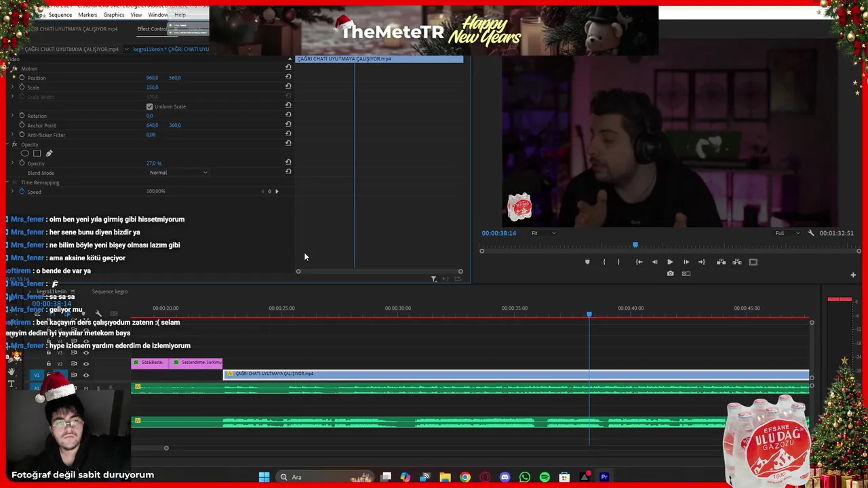Expand the Anti-flicker Filter property
Image resolution: width=868 pixels, height=488 pixels.
coord(12,135)
